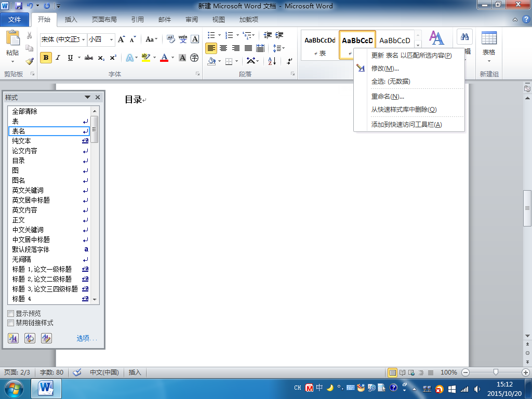
Task: Switch to Draft view in status bar
Action: point(431,373)
